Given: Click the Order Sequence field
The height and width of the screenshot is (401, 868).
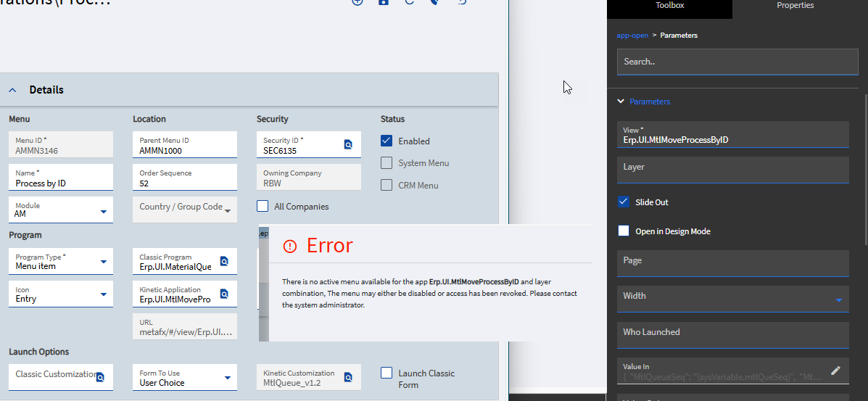Looking at the screenshot, I should pos(185,177).
